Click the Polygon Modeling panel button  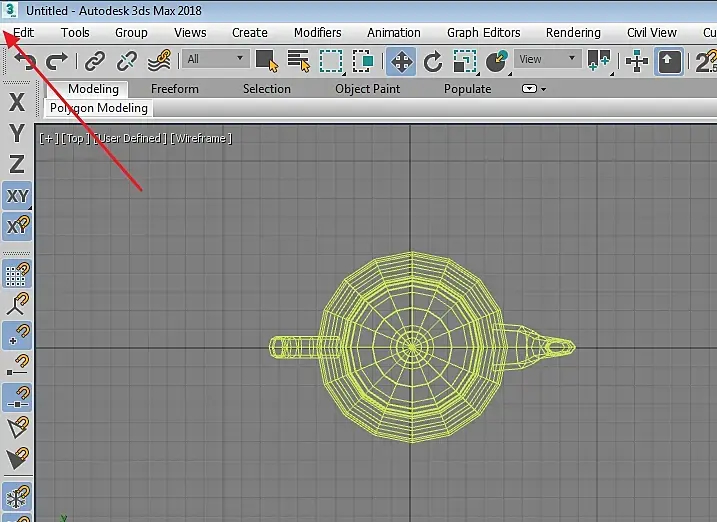click(99, 108)
